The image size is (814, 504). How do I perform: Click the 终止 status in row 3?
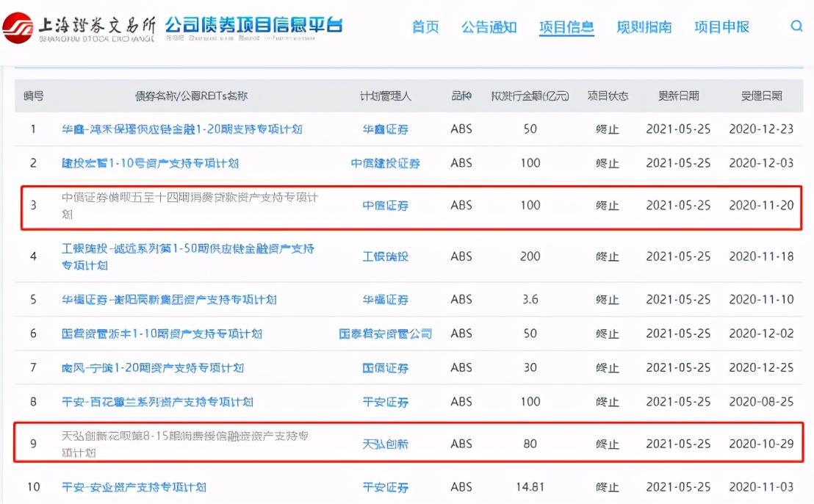(608, 206)
